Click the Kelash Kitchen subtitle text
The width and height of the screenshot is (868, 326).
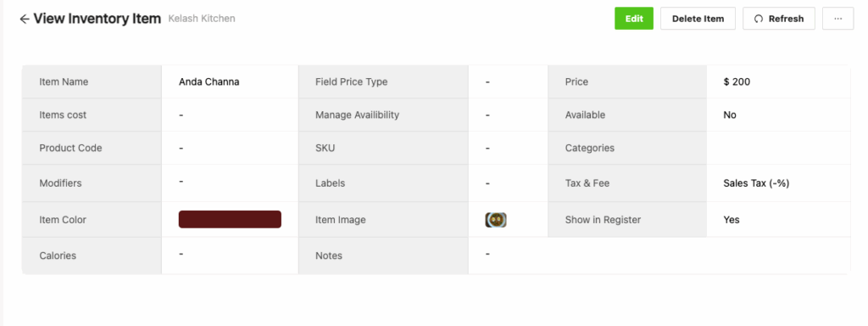(202, 19)
